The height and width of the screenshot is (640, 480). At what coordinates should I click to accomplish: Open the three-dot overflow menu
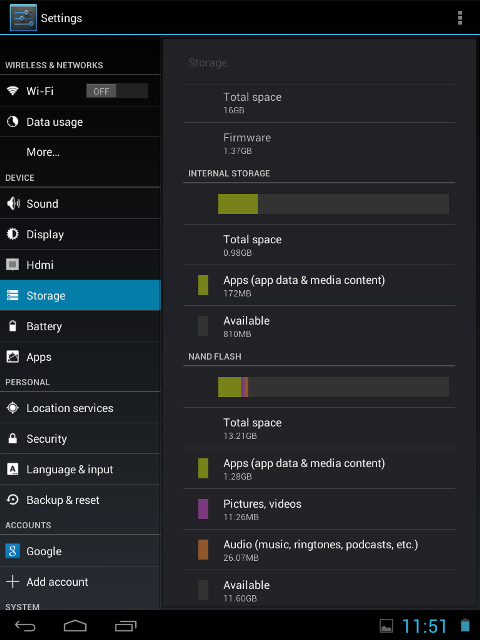pos(460,18)
